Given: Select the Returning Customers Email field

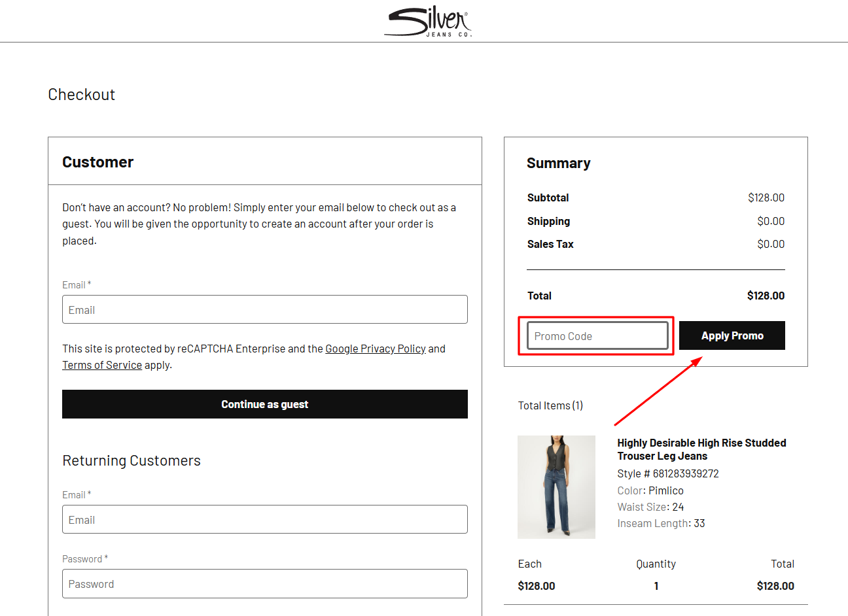Looking at the screenshot, I should [x=264, y=519].
